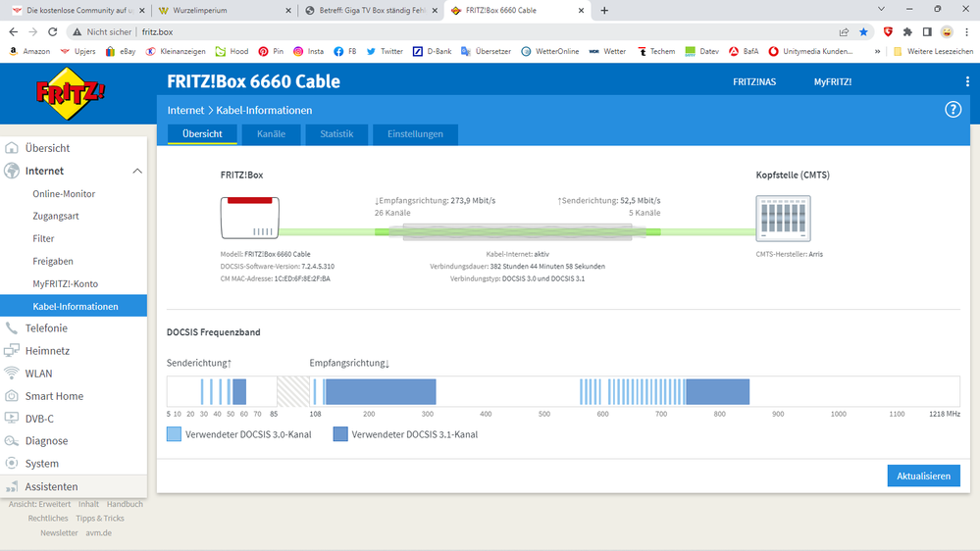Click the Heimnetz network icon
980x551 pixels.
12,350
